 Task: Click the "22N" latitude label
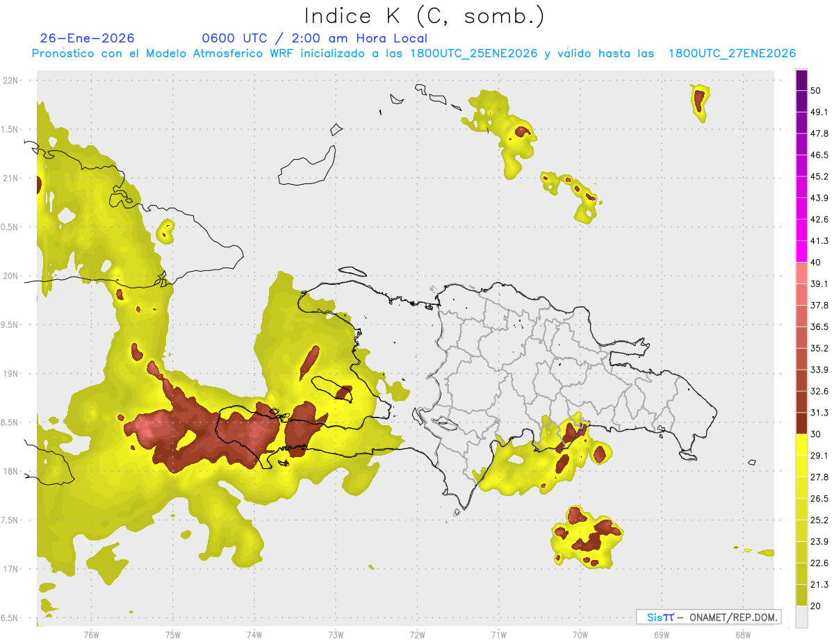(12, 80)
